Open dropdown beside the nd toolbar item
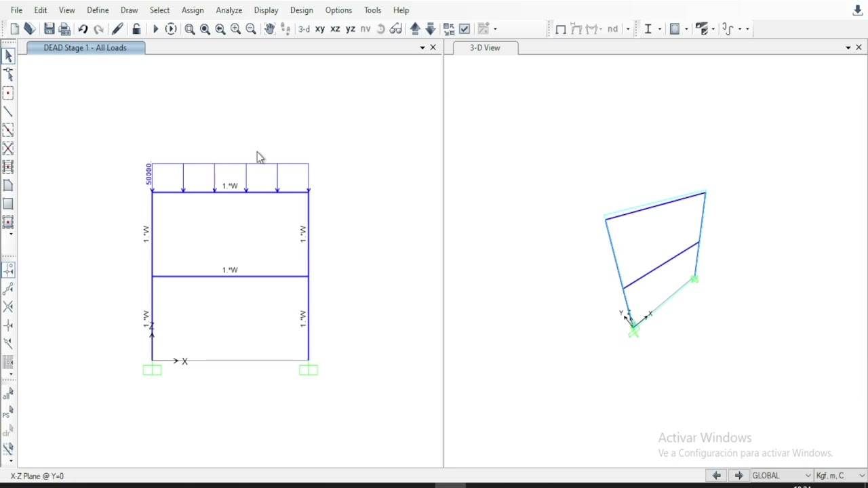 click(x=628, y=28)
